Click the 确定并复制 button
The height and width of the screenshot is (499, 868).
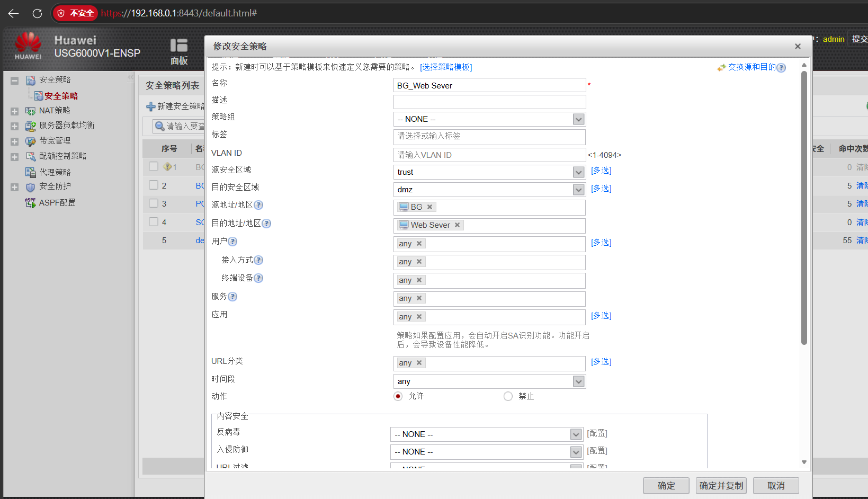(x=721, y=486)
